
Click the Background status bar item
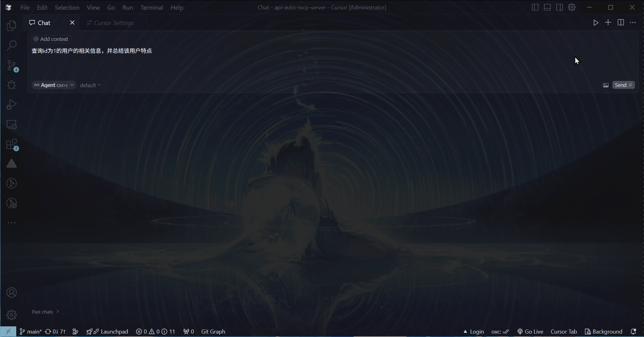coord(603,331)
